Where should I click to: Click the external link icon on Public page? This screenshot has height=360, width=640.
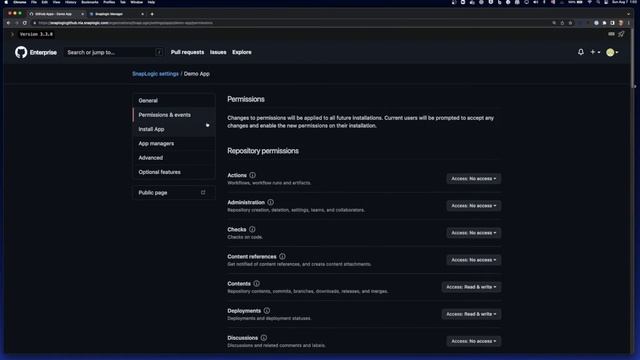point(203,192)
